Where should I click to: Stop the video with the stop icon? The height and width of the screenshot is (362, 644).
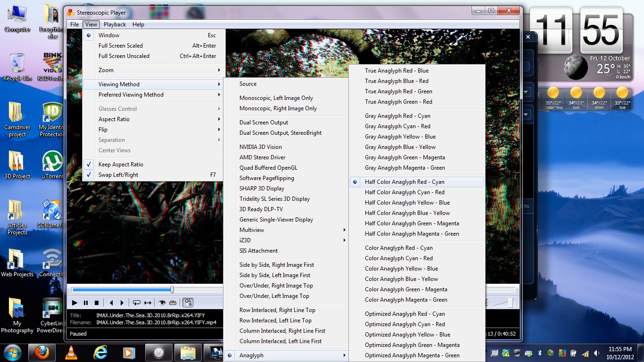pos(97,303)
